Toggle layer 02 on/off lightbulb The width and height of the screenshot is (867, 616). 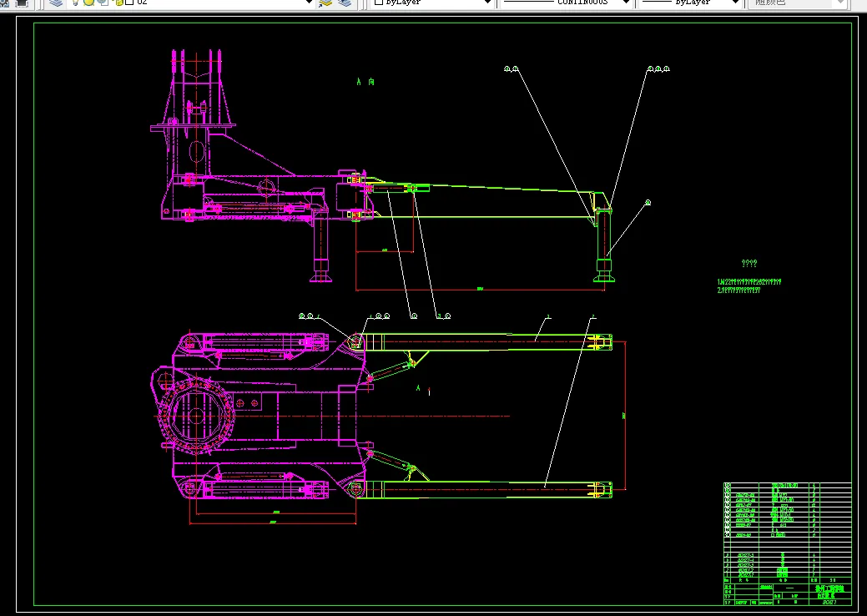coord(75,3)
